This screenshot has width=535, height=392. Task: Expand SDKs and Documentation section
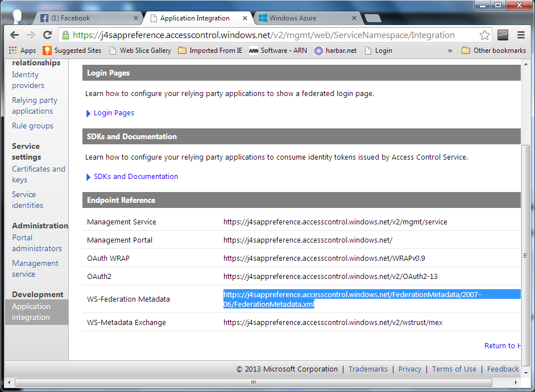(x=132, y=177)
